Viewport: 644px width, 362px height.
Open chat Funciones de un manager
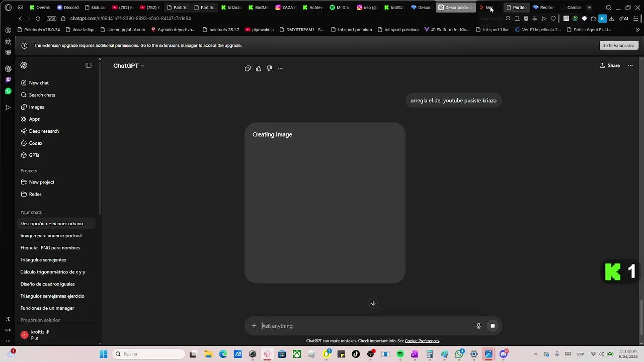[x=56, y=308]
